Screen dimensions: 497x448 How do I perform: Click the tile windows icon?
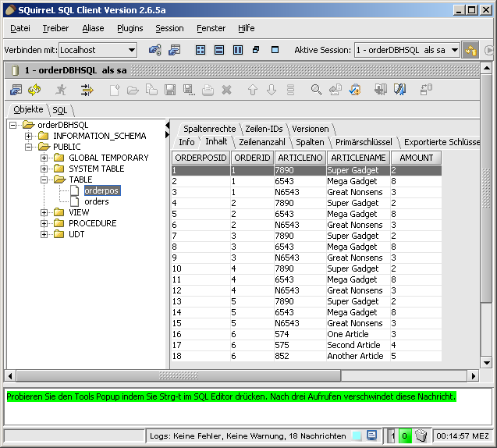(x=201, y=50)
